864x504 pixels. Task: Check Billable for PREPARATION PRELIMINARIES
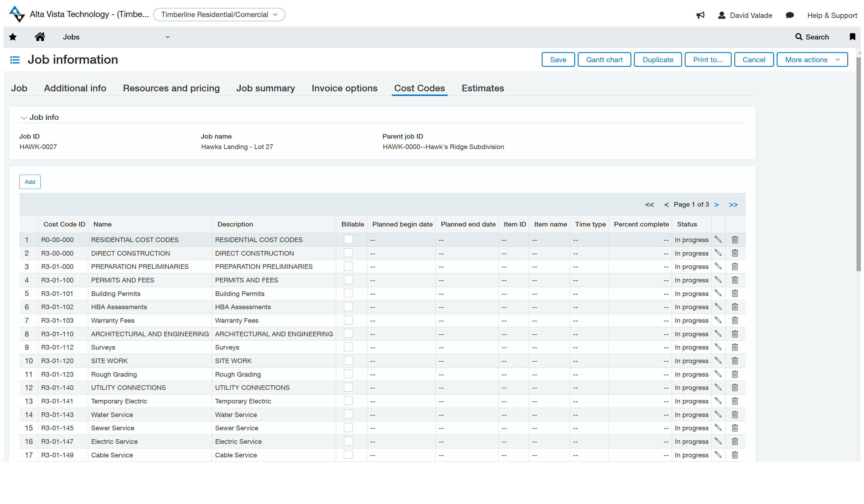(348, 266)
